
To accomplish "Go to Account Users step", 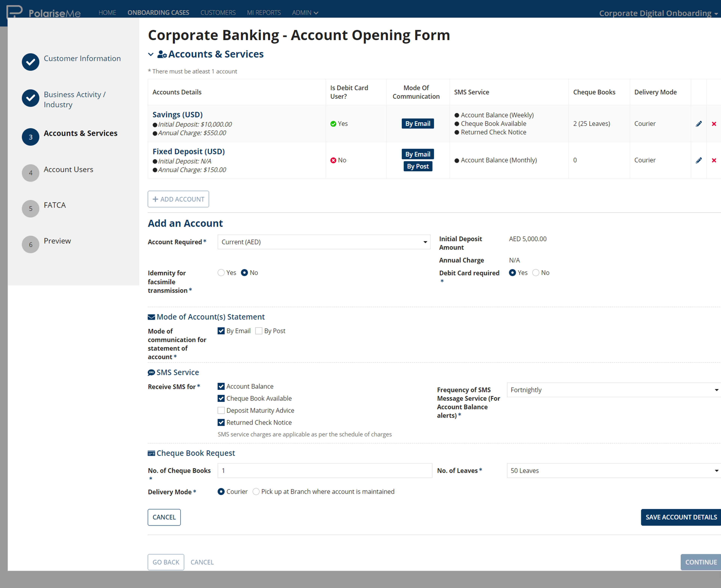I will click(x=69, y=169).
